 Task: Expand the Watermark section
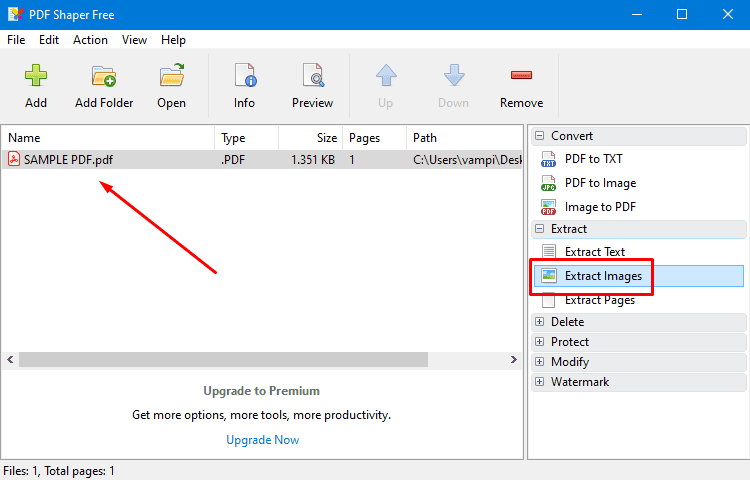click(x=540, y=382)
